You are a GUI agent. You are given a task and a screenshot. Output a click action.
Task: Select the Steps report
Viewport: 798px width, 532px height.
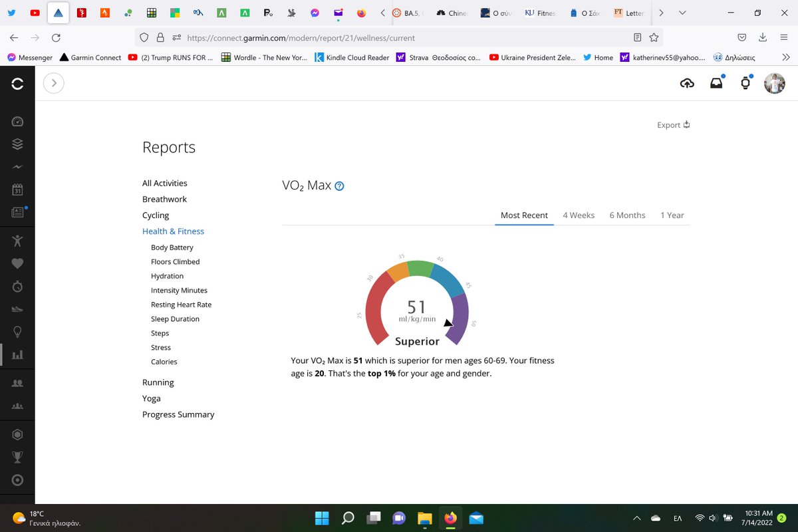pos(160,333)
